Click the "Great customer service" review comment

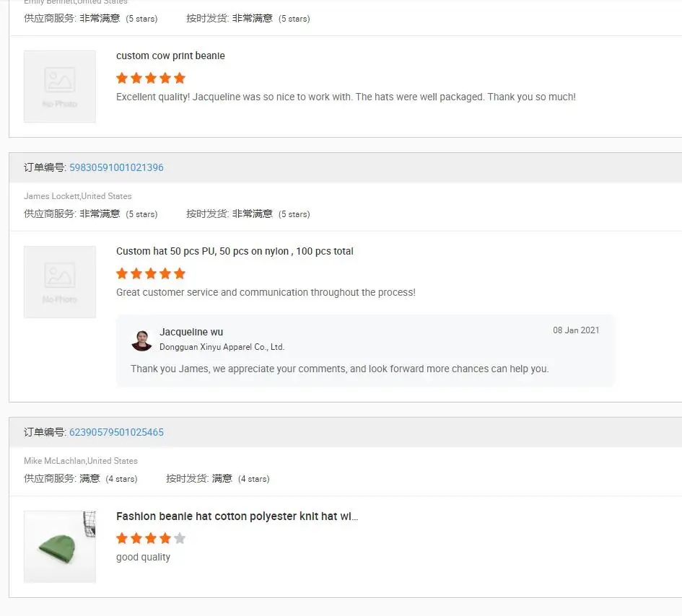click(x=266, y=292)
